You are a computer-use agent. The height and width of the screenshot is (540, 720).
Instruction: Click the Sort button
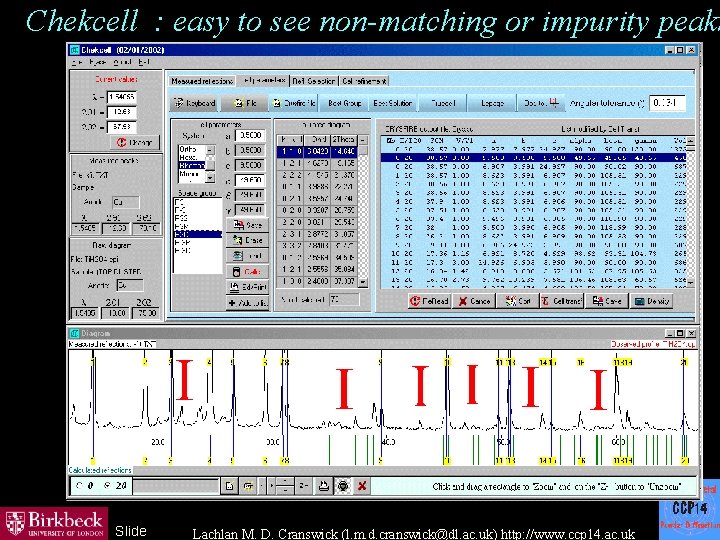[518, 301]
